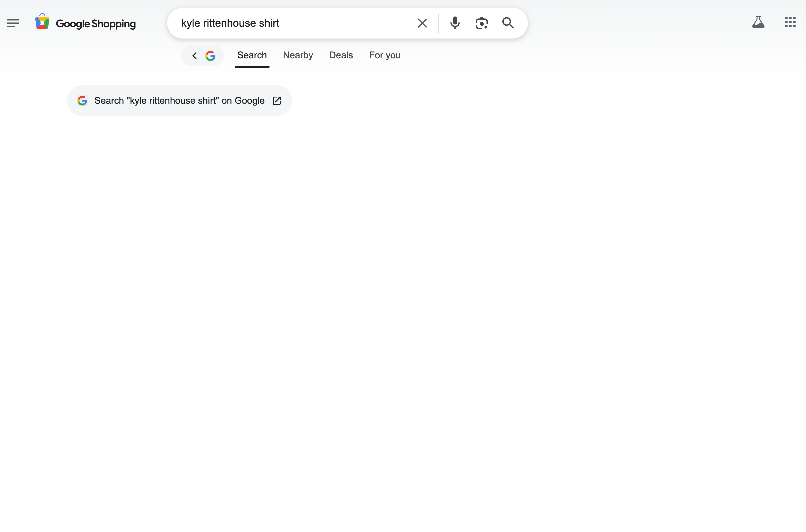Open the hamburger main menu
806x532 pixels.
pos(13,23)
